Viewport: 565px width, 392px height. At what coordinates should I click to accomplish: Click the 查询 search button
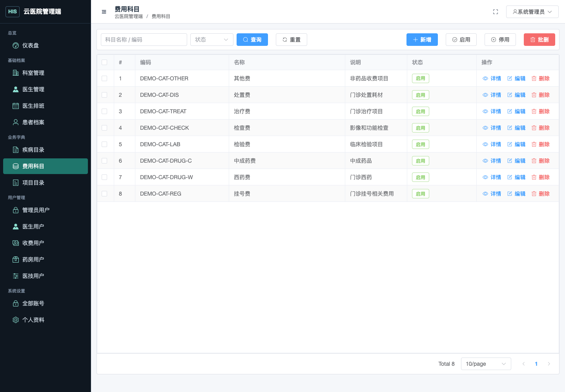252,40
